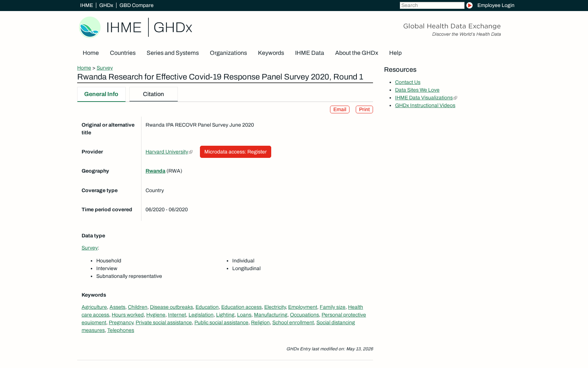Click the Children keyword

click(x=137, y=307)
